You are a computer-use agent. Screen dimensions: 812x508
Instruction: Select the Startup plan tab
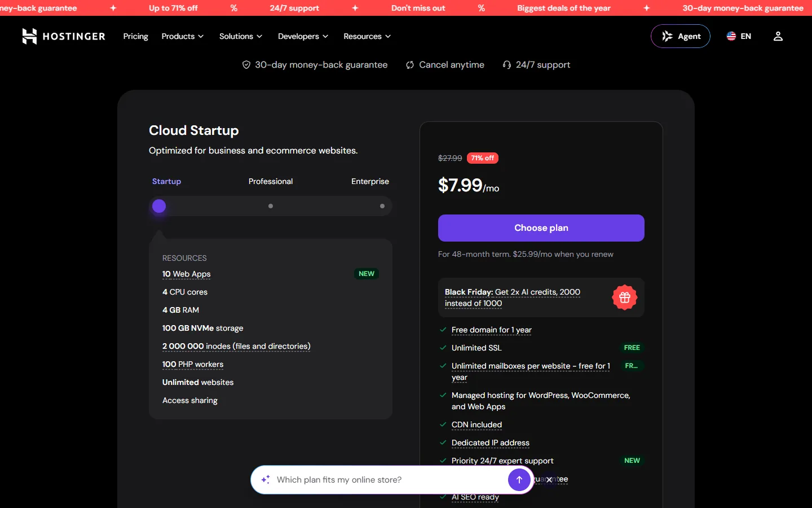166,181
